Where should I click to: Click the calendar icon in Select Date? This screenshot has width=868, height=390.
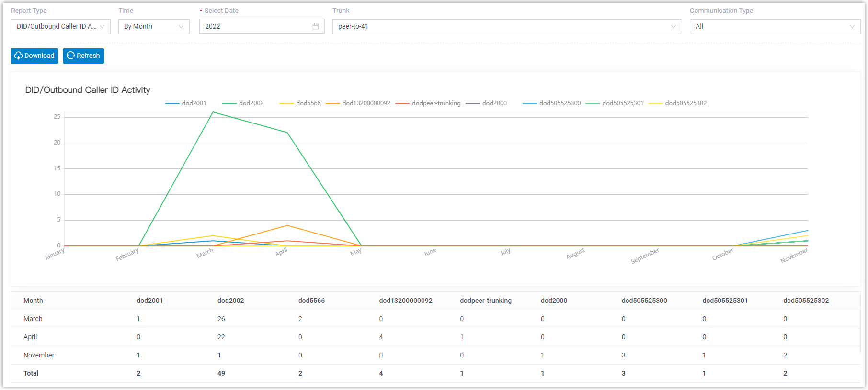[x=315, y=27]
